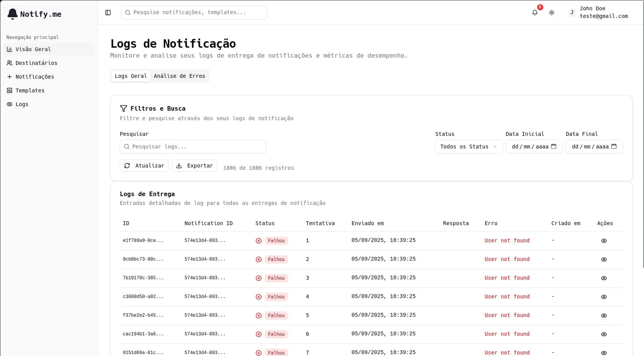
Task: Click the J user avatar
Action: coord(572,13)
